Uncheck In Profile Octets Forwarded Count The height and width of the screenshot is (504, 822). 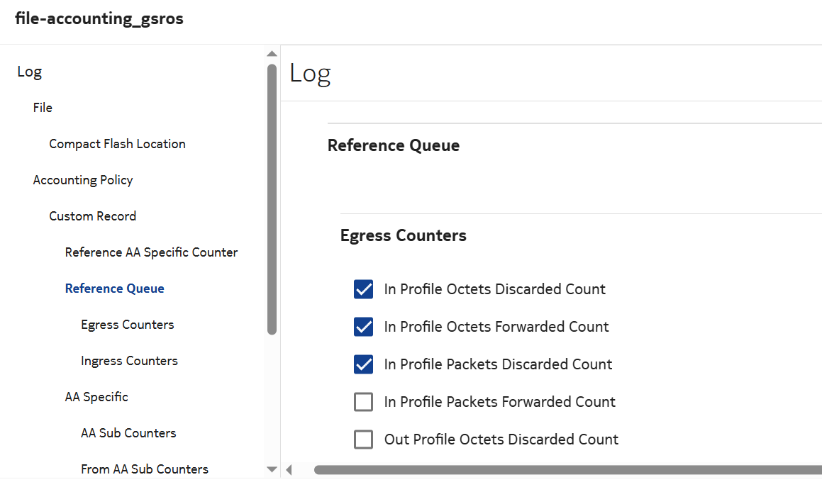point(363,327)
